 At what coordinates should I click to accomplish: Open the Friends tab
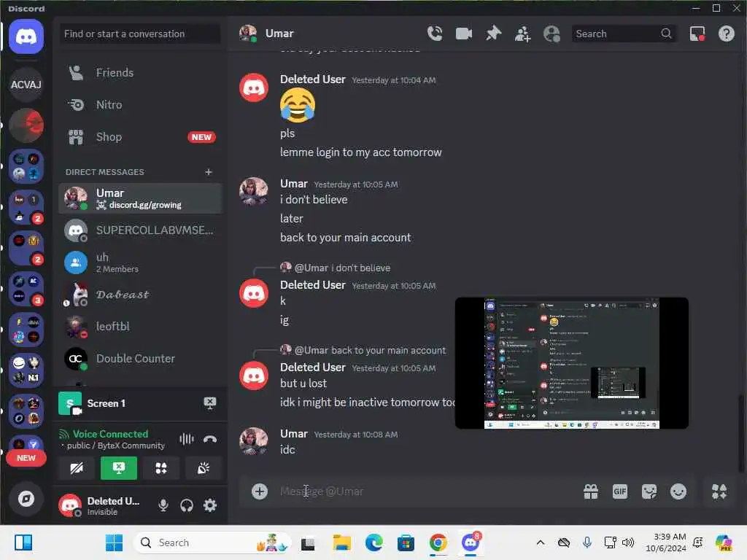(140, 72)
